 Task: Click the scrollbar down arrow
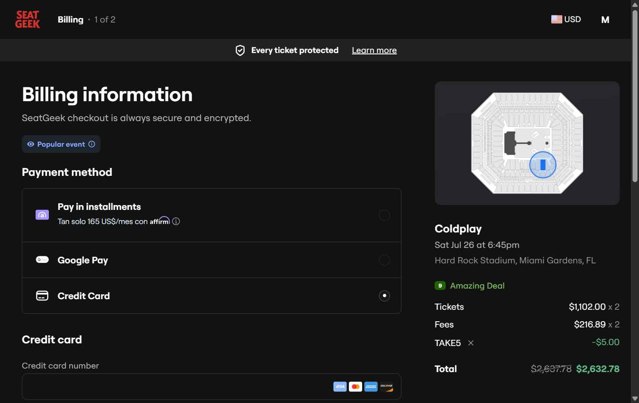pos(635,399)
